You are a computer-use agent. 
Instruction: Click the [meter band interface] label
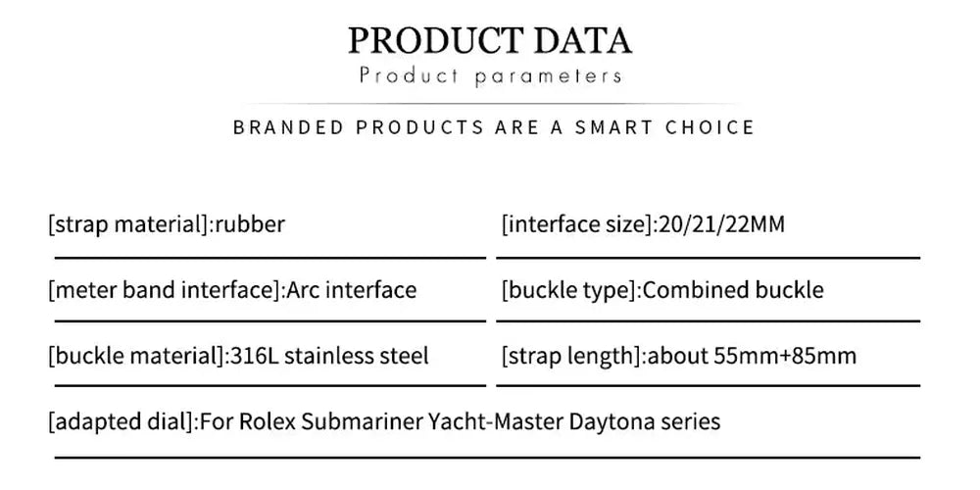(166, 290)
